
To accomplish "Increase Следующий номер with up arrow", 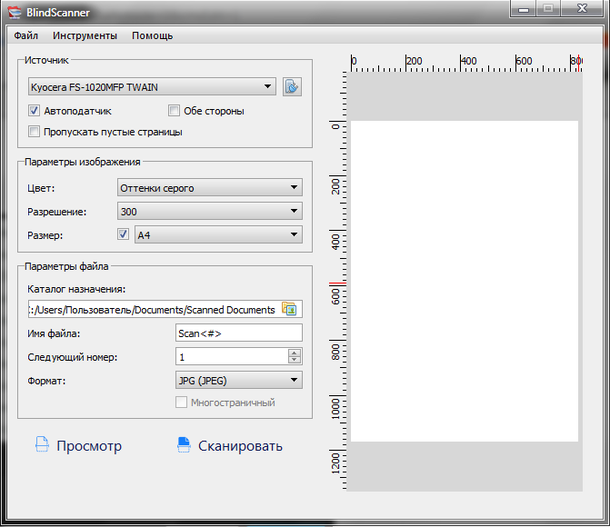I will [293, 352].
